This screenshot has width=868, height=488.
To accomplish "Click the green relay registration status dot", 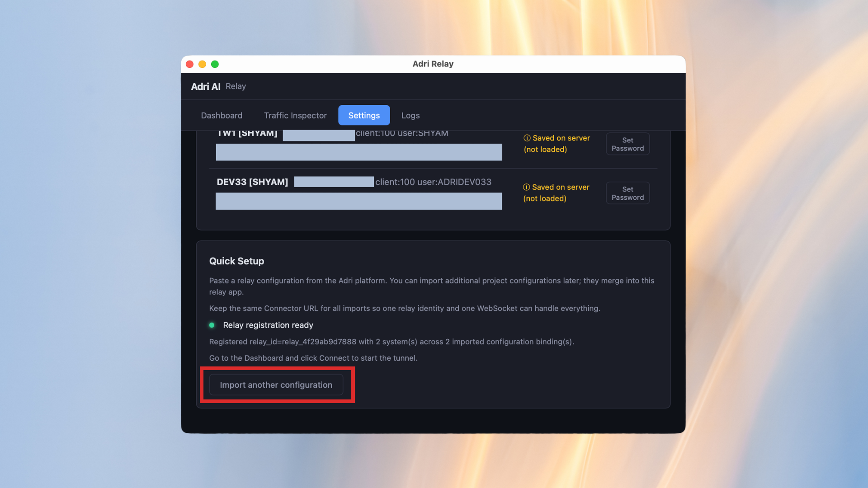I will [212, 325].
